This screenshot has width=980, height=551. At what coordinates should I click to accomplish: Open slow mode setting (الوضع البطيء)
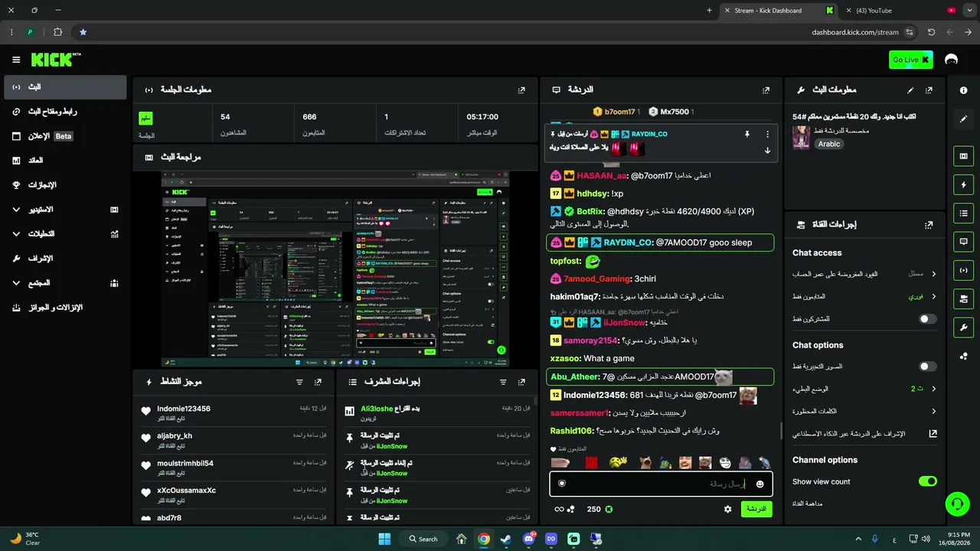(864, 389)
